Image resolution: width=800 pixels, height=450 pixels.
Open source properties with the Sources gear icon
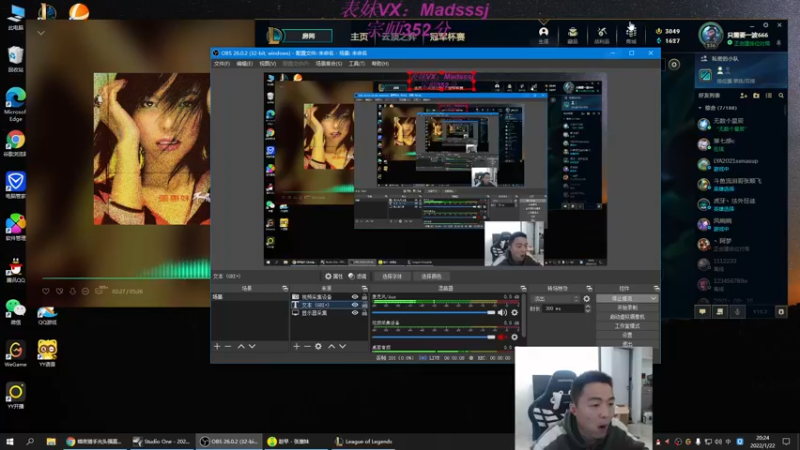click(x=318, y=346)
